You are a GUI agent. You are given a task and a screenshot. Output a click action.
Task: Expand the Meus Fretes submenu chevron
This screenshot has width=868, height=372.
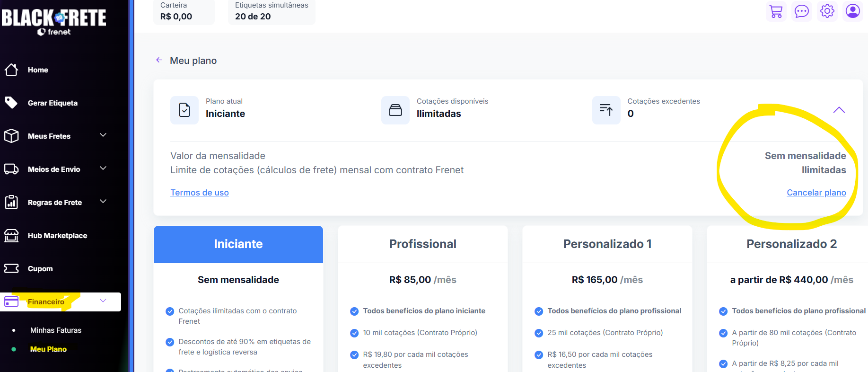(103, 135)
